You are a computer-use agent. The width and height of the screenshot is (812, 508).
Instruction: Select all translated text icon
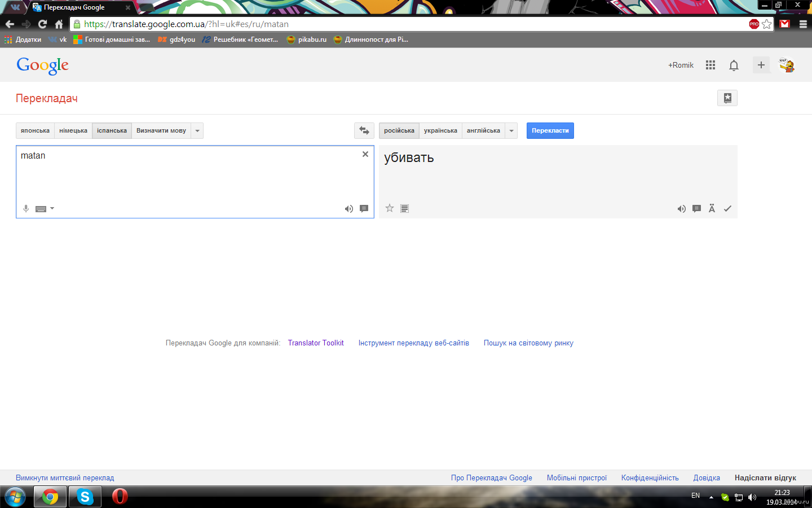[404, 209]
